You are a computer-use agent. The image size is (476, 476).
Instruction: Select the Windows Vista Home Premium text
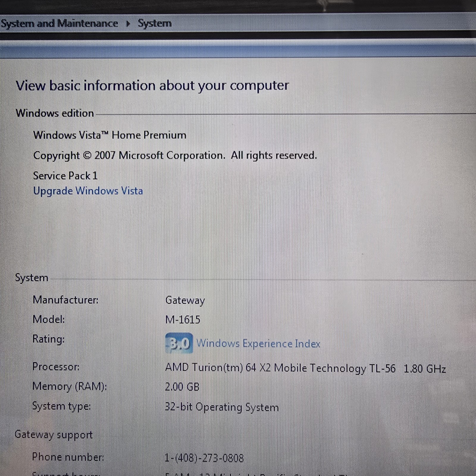click(110, 135)
